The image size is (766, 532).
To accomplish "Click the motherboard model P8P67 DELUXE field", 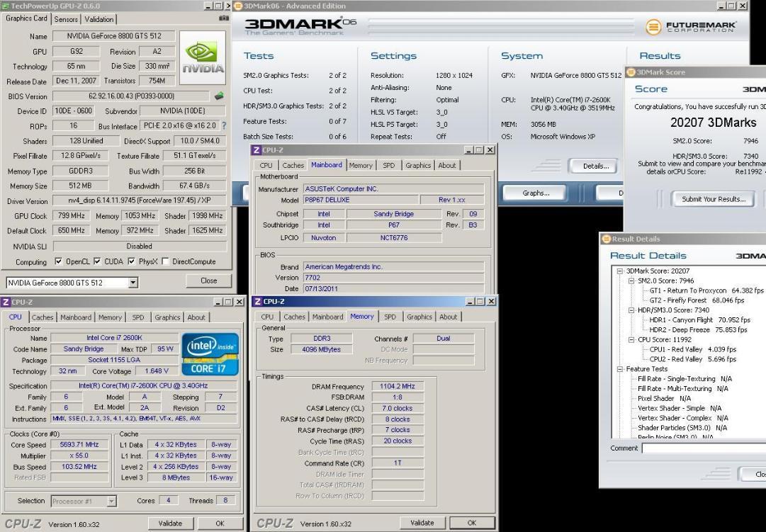I will [361, 200].
